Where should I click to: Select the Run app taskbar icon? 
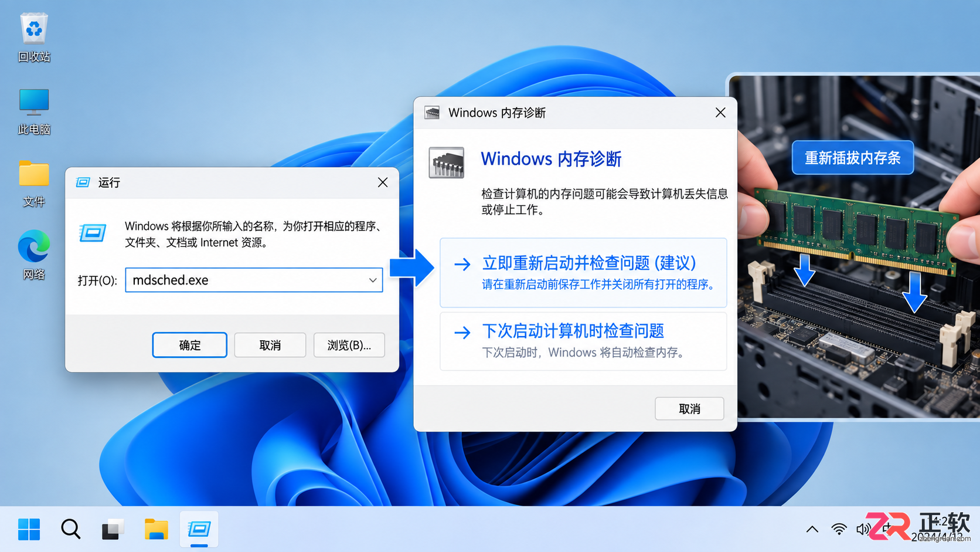[199, 529]
